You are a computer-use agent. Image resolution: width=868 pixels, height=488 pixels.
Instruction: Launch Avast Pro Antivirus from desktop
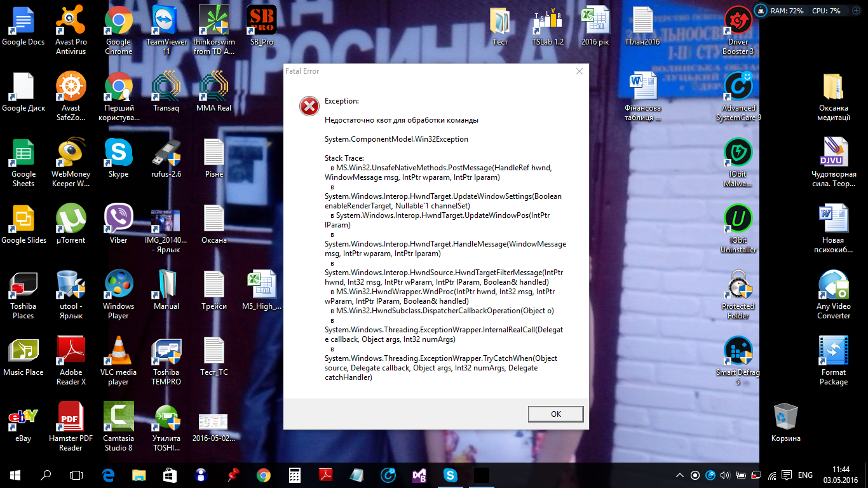(x=71, y=30)
